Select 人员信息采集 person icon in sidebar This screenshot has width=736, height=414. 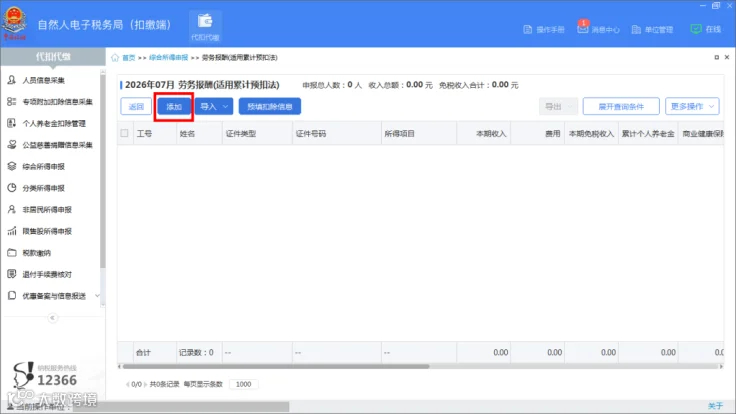(x=12, y=80)
